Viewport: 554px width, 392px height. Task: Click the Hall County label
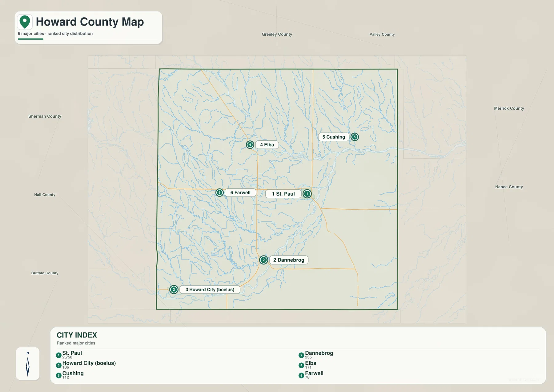pyautogui.click(x=45, y=195)
